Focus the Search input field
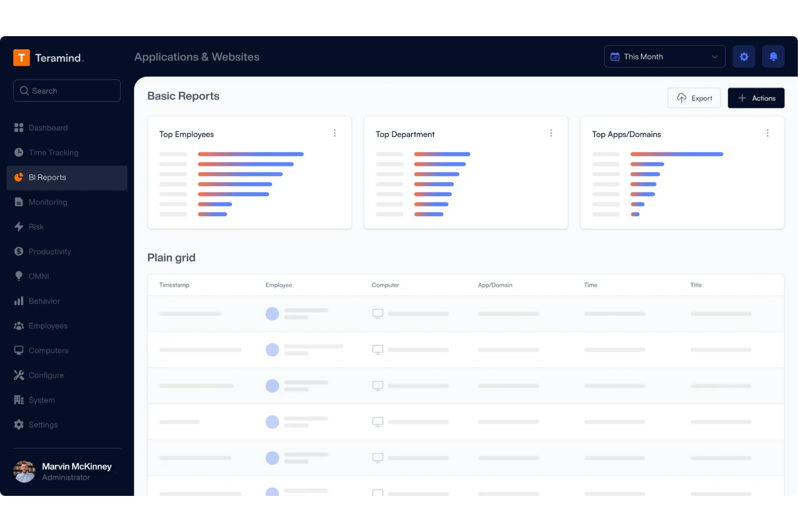 point(67,91)
